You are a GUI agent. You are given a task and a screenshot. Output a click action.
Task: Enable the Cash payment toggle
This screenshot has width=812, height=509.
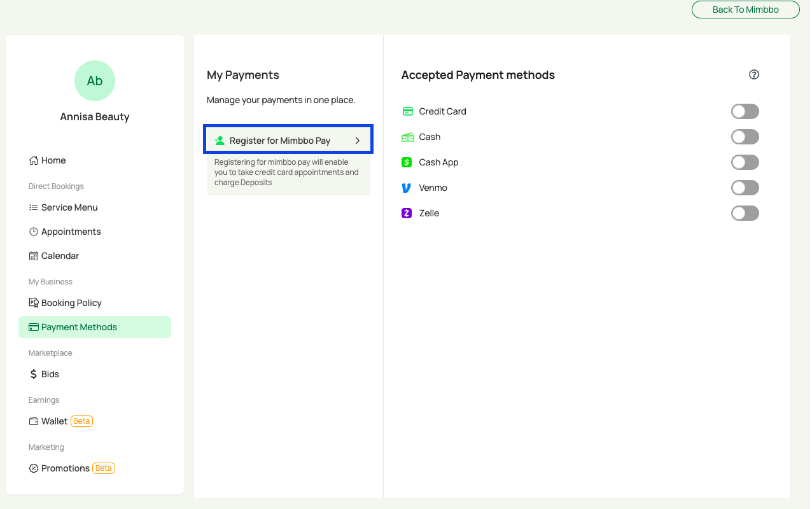click(x=745, y=137)
